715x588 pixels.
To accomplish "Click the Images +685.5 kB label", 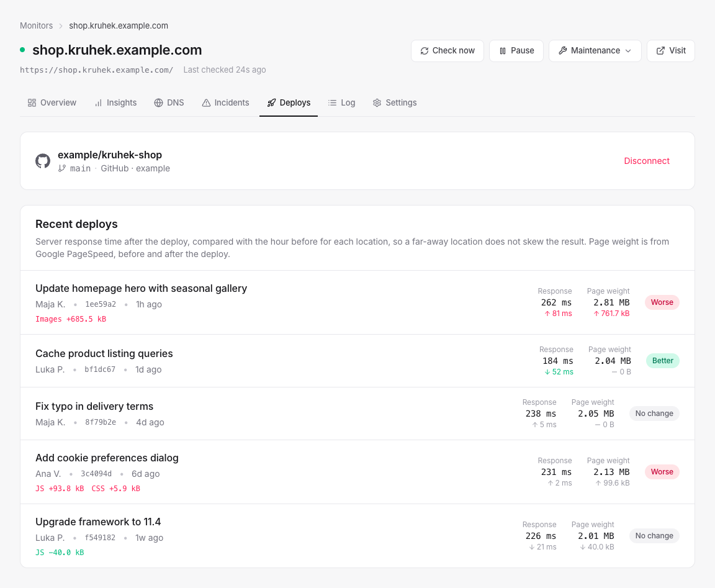I will click(x=71, y=319).
